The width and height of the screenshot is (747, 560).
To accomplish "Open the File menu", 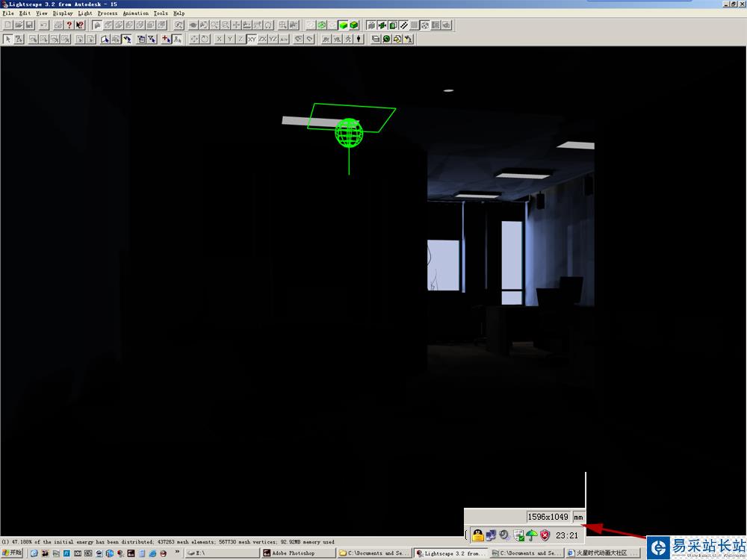I will click(8, 13).
